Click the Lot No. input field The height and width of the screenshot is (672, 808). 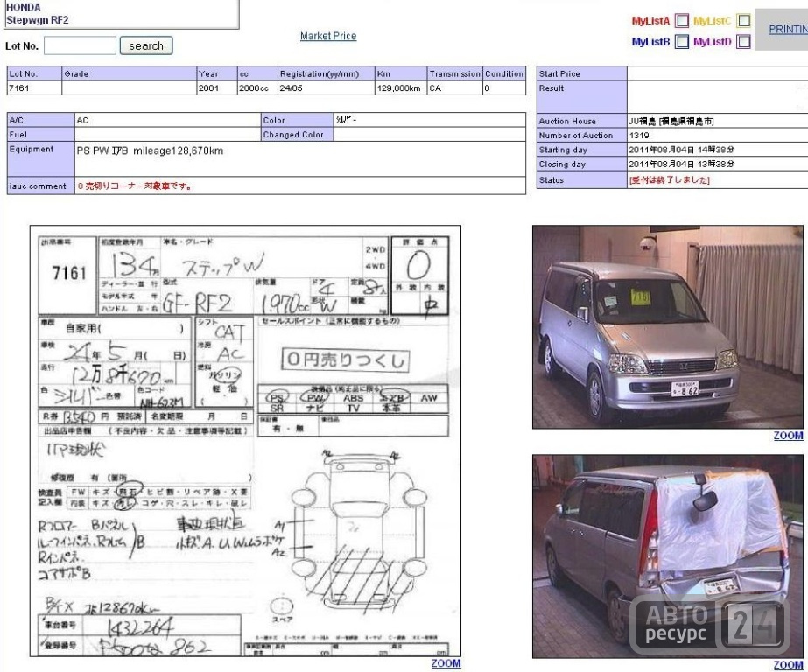[80, 45]
